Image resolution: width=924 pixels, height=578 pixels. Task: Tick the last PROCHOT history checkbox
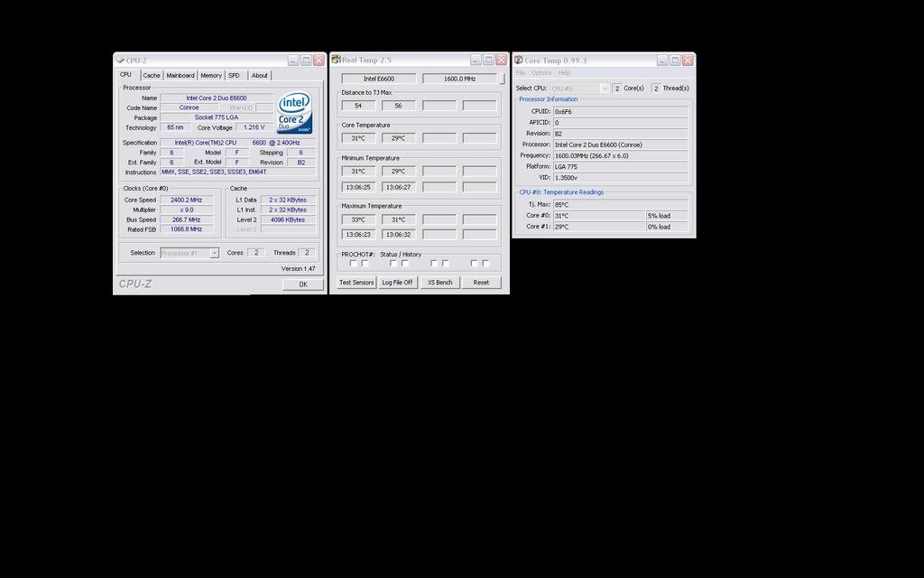(x=485, y=264)
